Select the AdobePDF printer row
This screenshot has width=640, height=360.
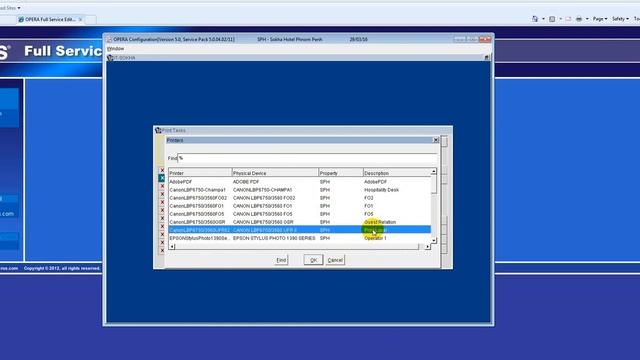(300, 182)
